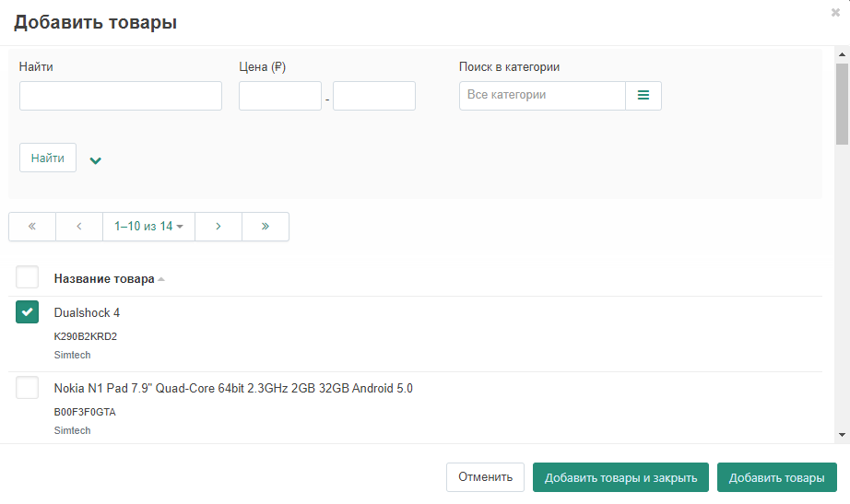Image resolution: width=850 pixels, height=504 pixels.
Task: Open the 1–10 из 14 pagination dropdown
Action: [x=148, y=227]
